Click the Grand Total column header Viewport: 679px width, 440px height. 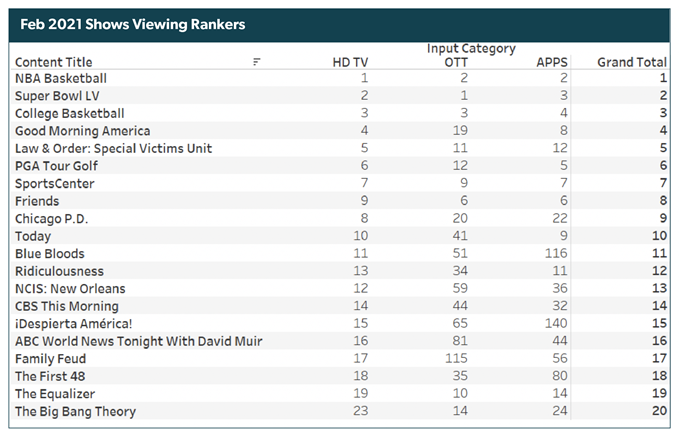[632, 62]
